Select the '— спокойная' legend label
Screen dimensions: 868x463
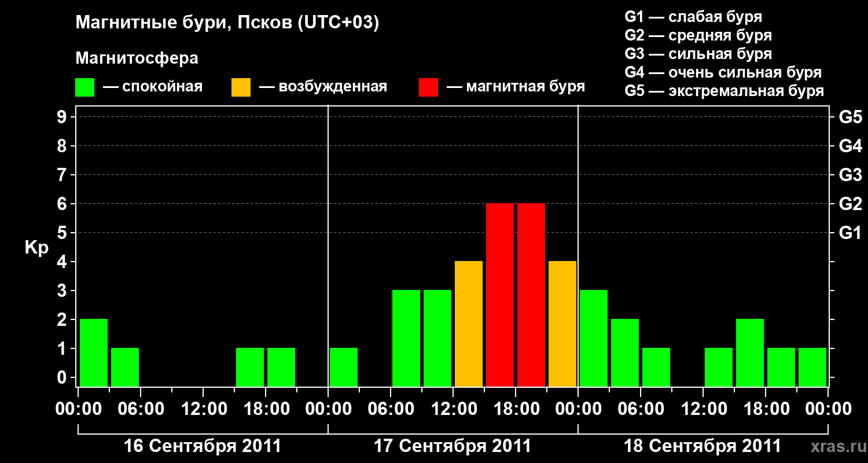point(153,87)
